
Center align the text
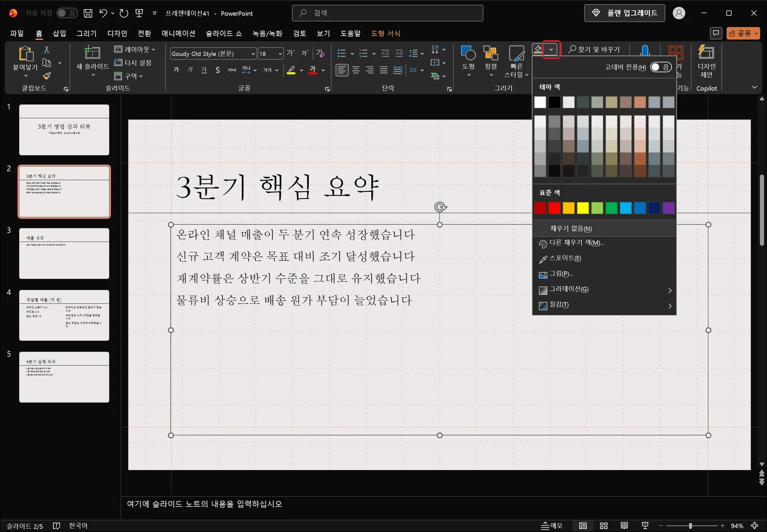click(x=356, y=70)
